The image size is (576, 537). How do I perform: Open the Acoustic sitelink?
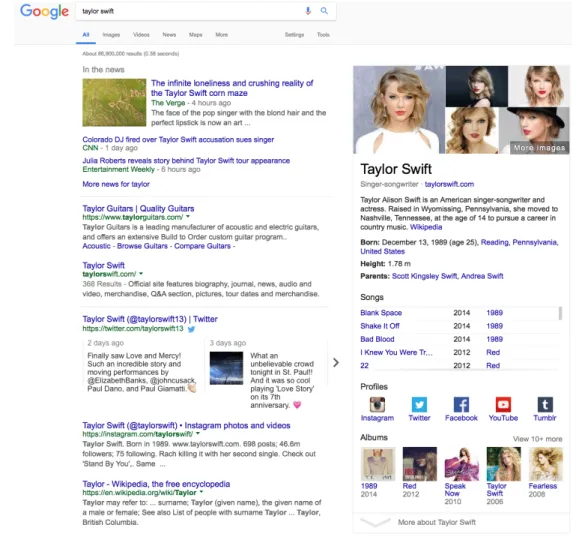pyautogui.click(x=96, y=246)
